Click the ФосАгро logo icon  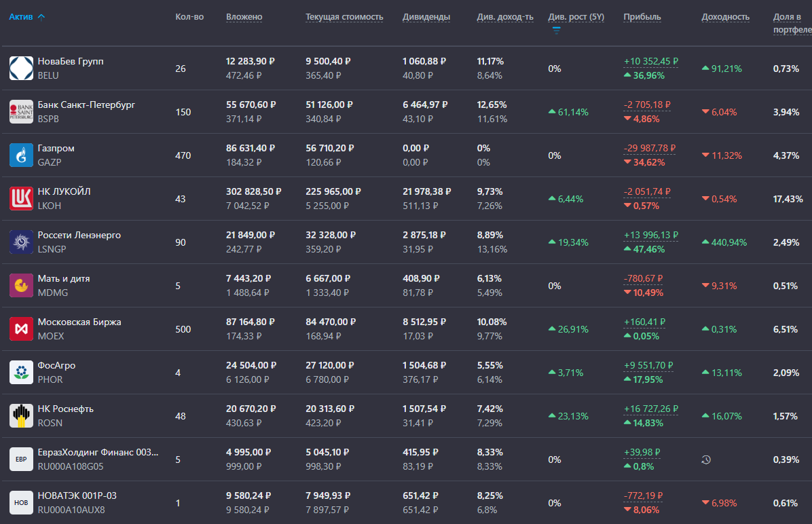pyautogui.click(x=21, y=373)
